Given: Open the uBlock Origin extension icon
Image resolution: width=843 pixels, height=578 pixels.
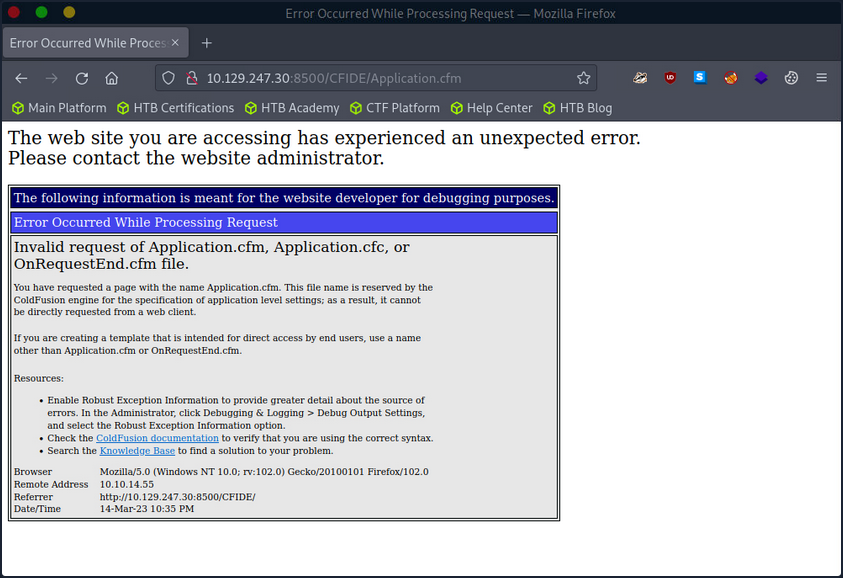Looking at the screenshot, I should click(x=670, y=78).
